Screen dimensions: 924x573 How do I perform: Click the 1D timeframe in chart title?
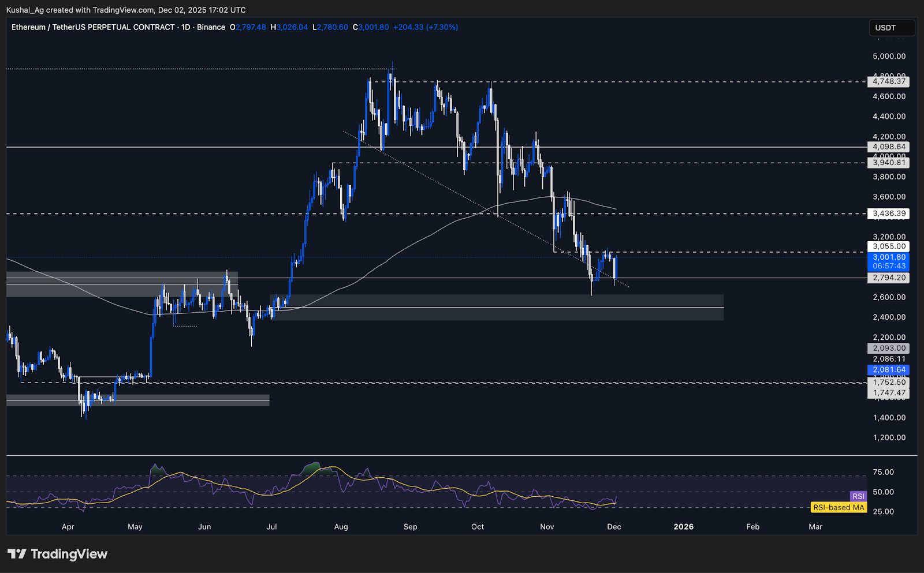[x=185, y=27]
